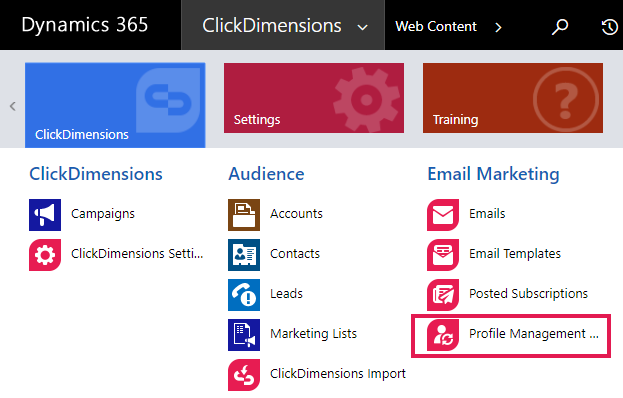Screen dimensions: 623x398
Task: Open the Campaigns link
Action: 103,214
